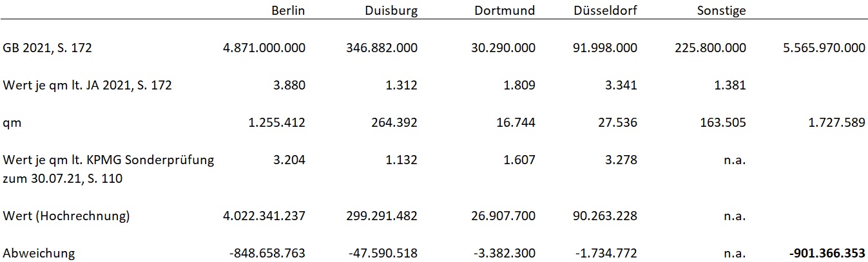Select Düsseldorf's per-qm value 3.341

pyautogui.click(x=623, y=85)
